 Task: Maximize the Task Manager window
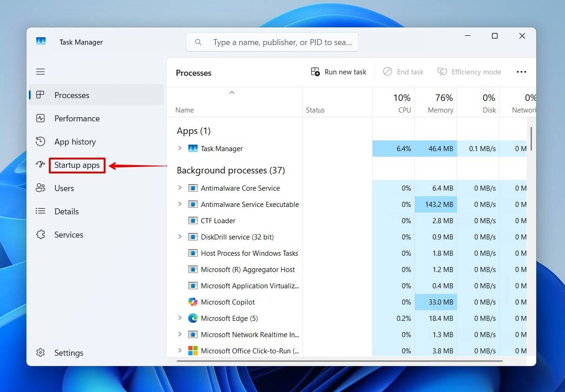pos(495,36)
